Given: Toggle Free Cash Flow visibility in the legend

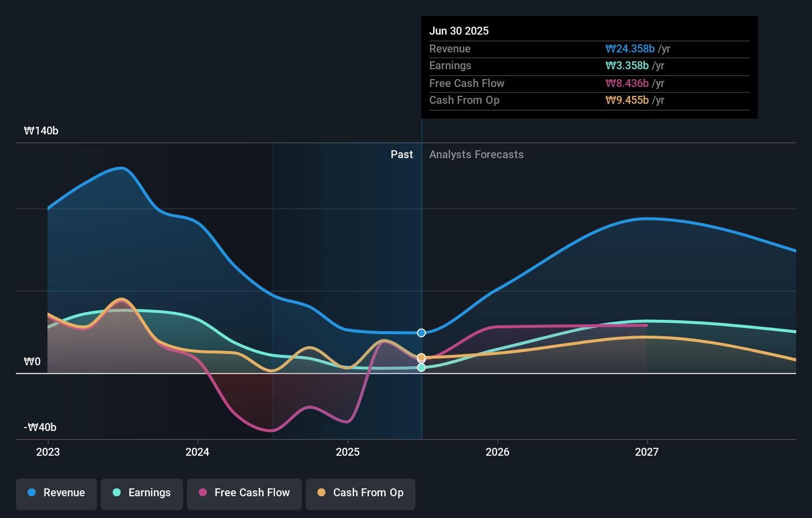Looking at the screenshot, I should click(244, 493).
